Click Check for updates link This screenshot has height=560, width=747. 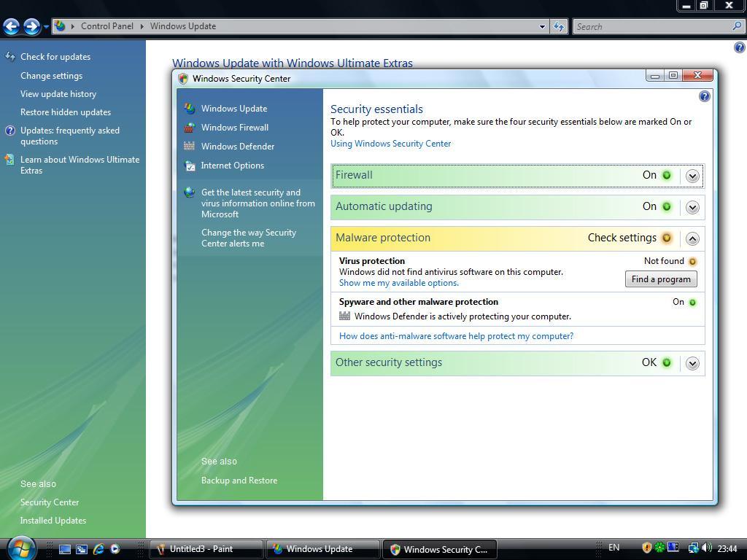click(55, 57)
